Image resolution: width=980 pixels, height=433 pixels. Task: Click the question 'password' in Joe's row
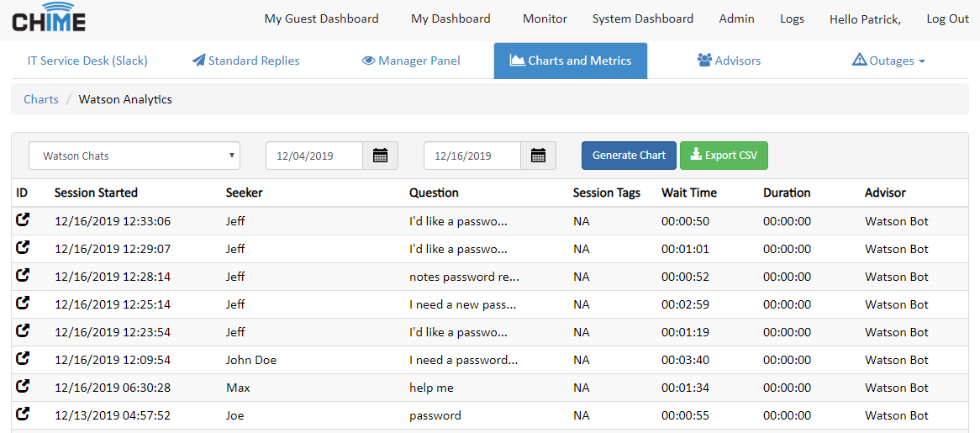pyautogui.click(x=435, y=415)
